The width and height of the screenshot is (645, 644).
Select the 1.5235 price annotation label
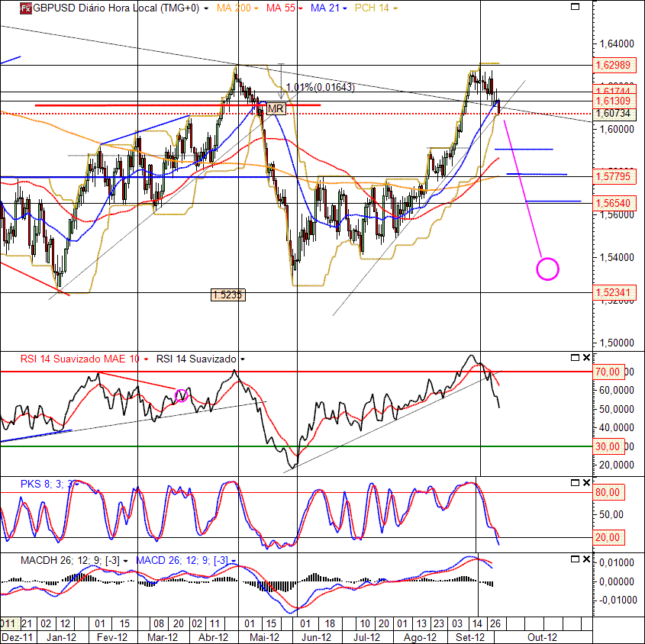228,295
